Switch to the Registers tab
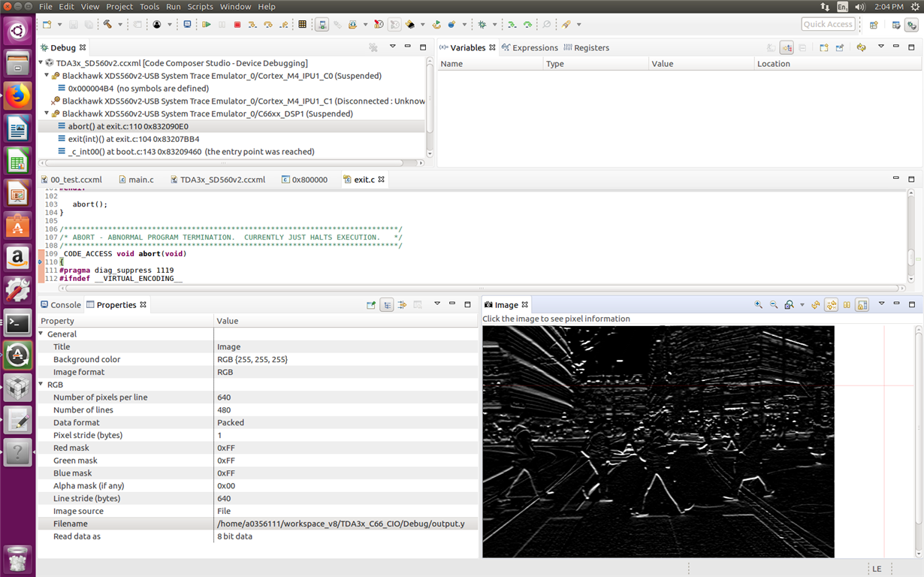This screenshot has height=577, width=924. pos(590,47)
